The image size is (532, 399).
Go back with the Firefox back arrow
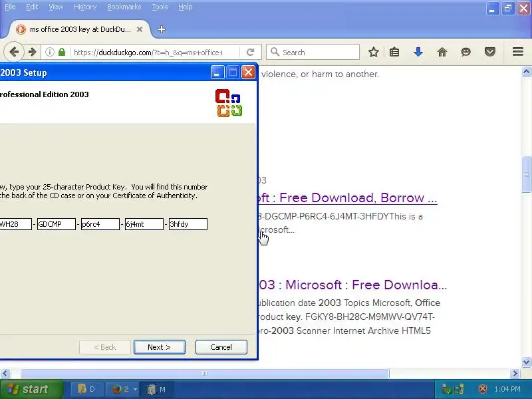tap(14, 53)
